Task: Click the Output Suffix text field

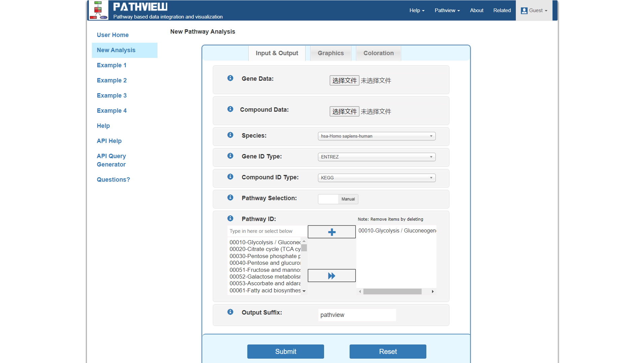Action: click(357, 315)
